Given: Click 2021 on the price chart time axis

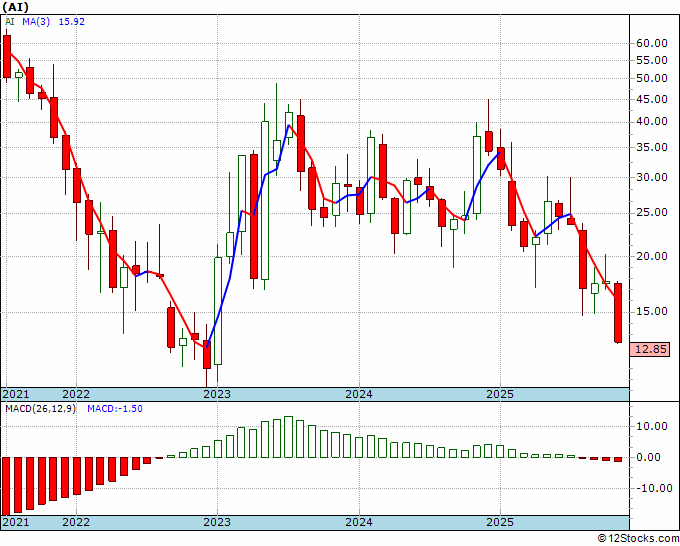Looking at the screenshot, I should pyautogui.click(x=16, y=394).
